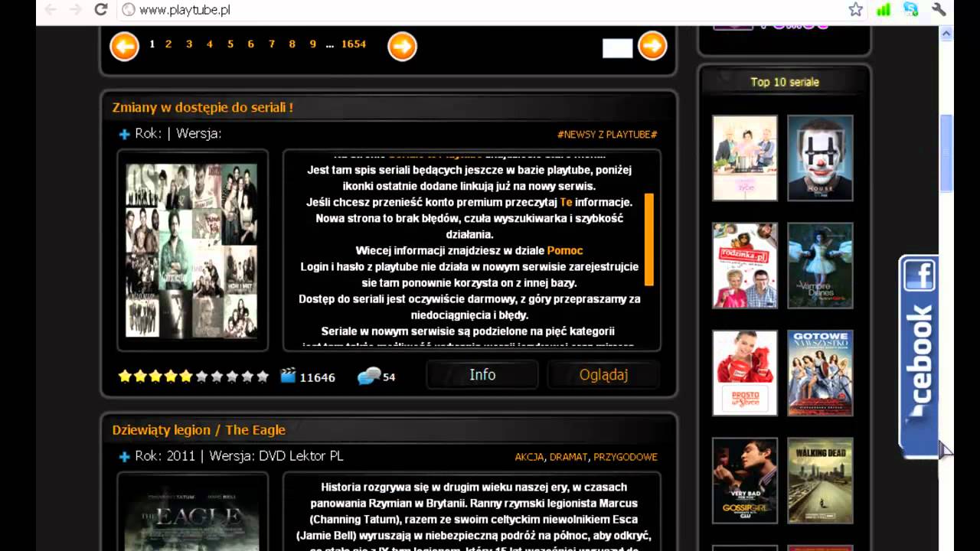Viewport: 980px width, 551px height.
Task: Go to page 3
Action: click(189, 44)
